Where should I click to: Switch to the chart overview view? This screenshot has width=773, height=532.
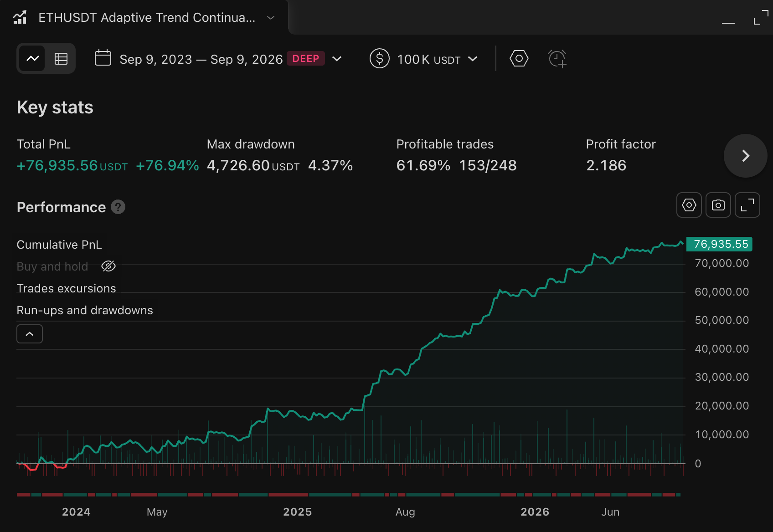[33, 58]
